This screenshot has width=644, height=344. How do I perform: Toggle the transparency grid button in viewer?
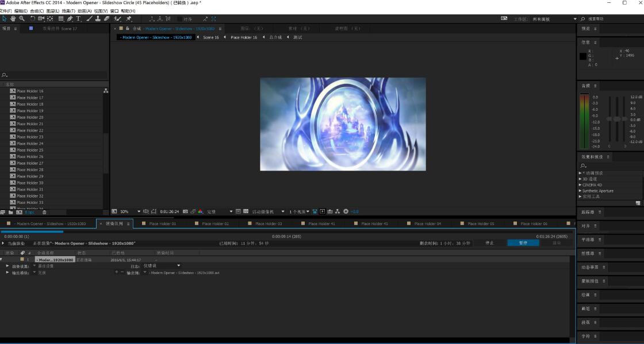246,211
